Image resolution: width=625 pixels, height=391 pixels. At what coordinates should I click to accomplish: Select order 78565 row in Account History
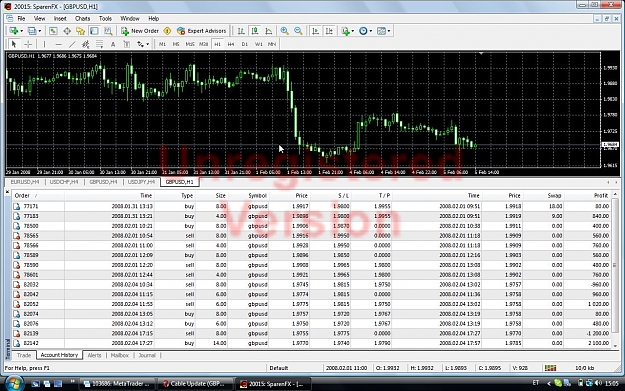pyautogui.click(x=311, y=236)
